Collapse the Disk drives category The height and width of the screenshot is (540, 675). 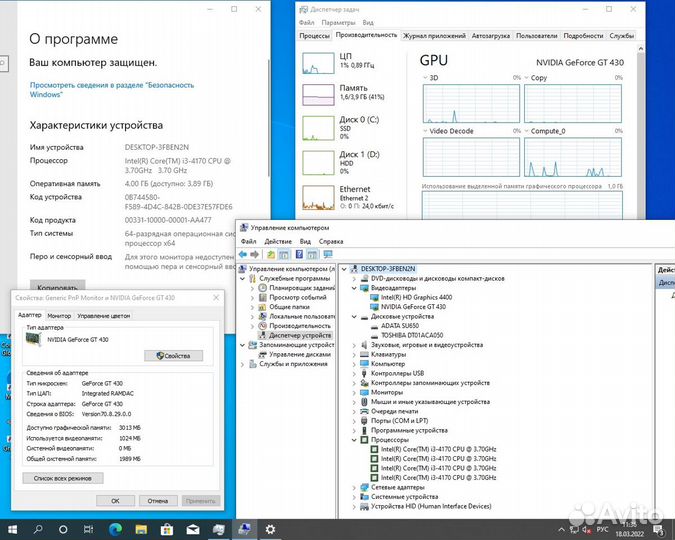click(354, 317)
